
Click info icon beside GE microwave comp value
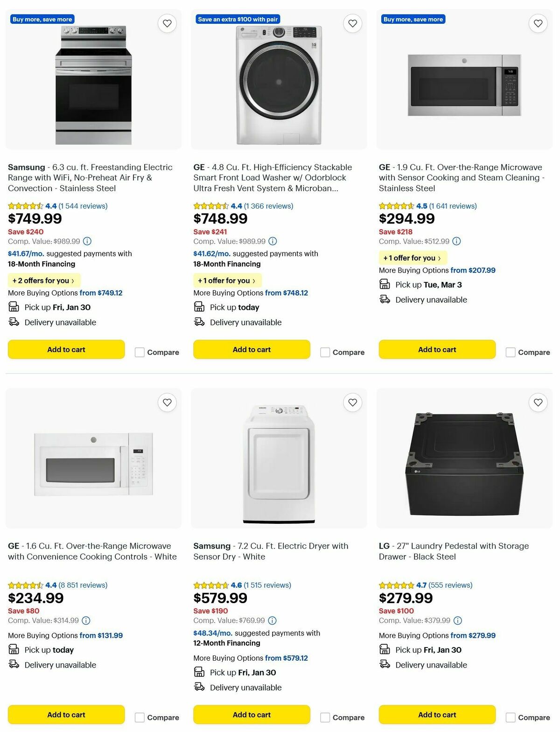coord(456,241)
